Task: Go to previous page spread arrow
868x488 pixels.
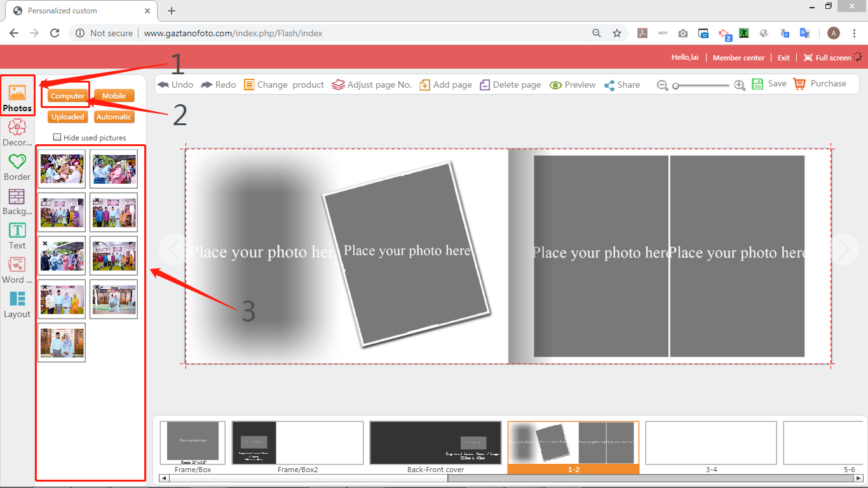Action: 172,250
